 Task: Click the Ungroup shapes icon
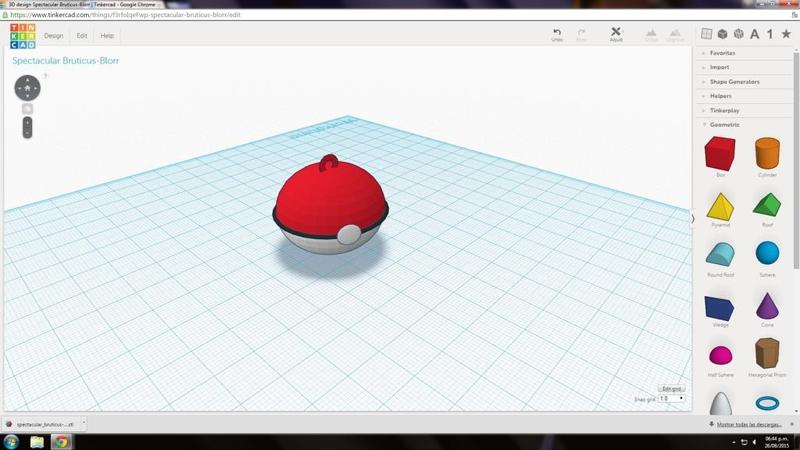pos(675,33)
